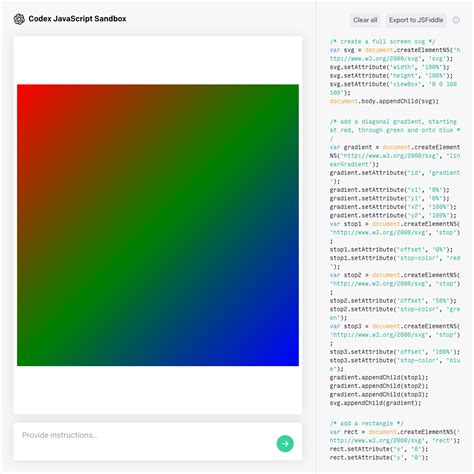Click the green center of the gradient
474x474 pixels.
158,225
